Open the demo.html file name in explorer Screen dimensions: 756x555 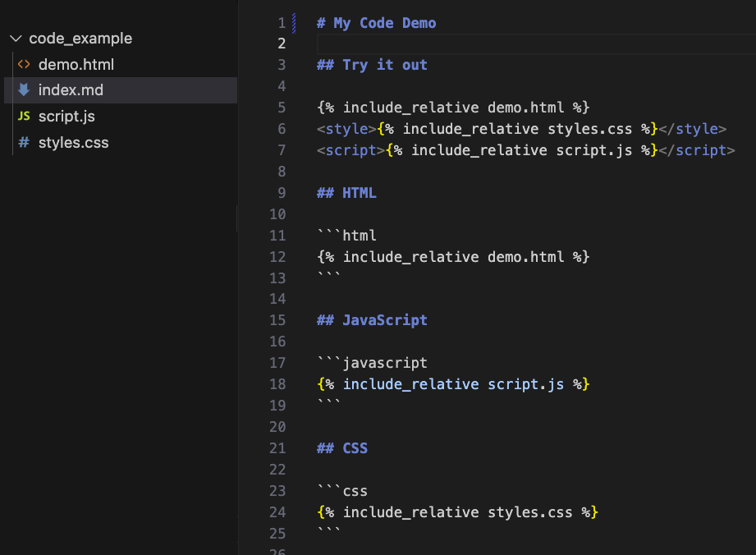[x=76, y=65]
